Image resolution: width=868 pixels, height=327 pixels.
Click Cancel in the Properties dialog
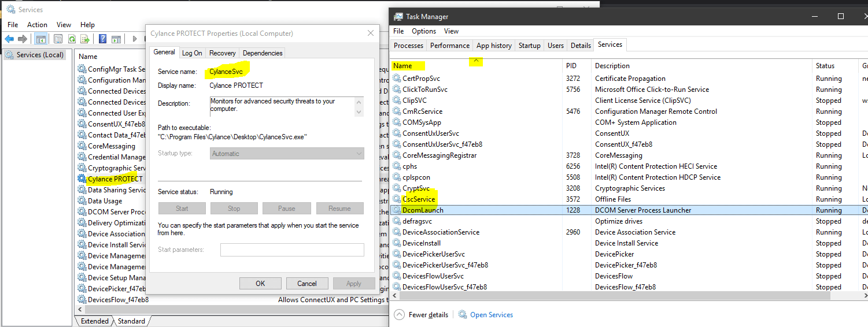pyautogui.click(x=307, y=284)
